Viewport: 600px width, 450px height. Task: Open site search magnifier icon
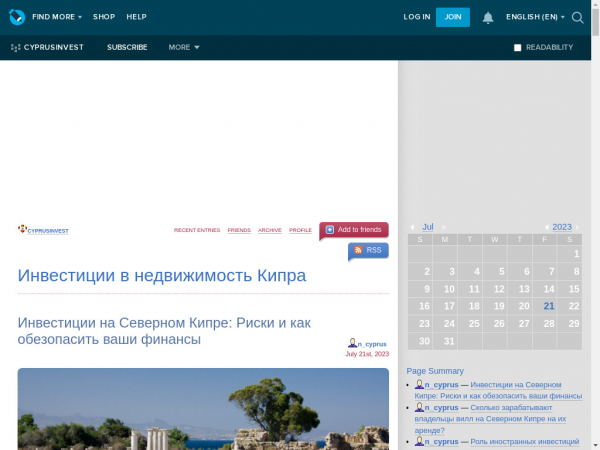coord(577,17)
